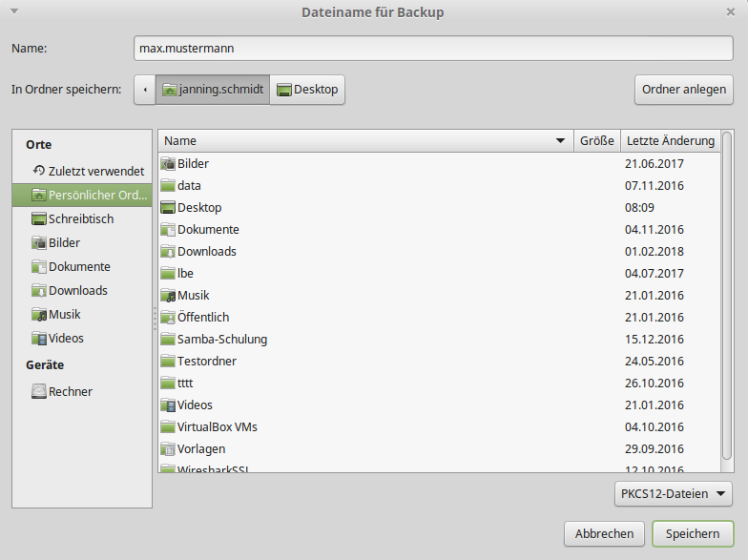Create new folder with Ordner anlegen

pos(683,90)
